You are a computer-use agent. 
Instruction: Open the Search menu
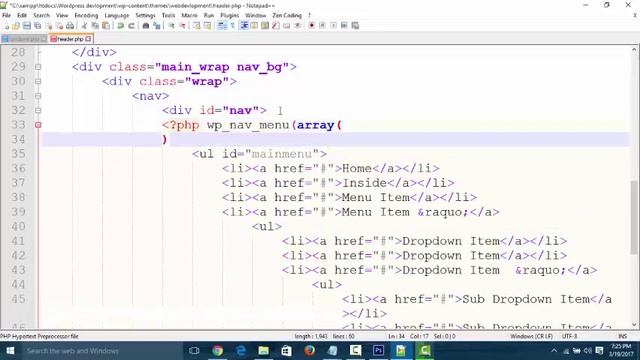click(41, 15)
